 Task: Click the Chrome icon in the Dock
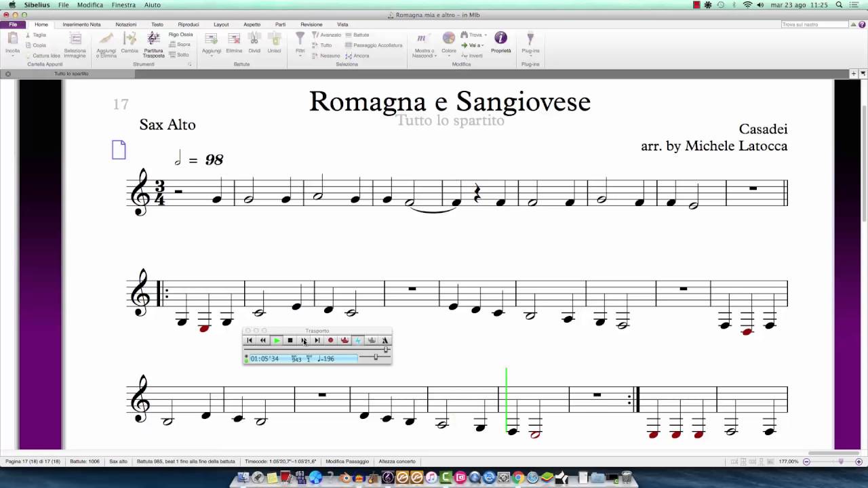pyautogui.click(x=518, y=478)
